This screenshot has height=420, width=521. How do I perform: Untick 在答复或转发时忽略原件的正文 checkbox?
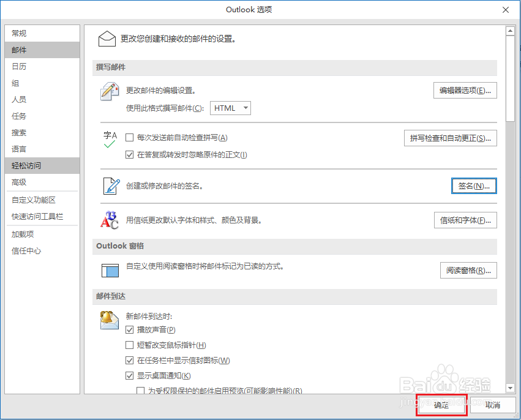click(130, 155)
